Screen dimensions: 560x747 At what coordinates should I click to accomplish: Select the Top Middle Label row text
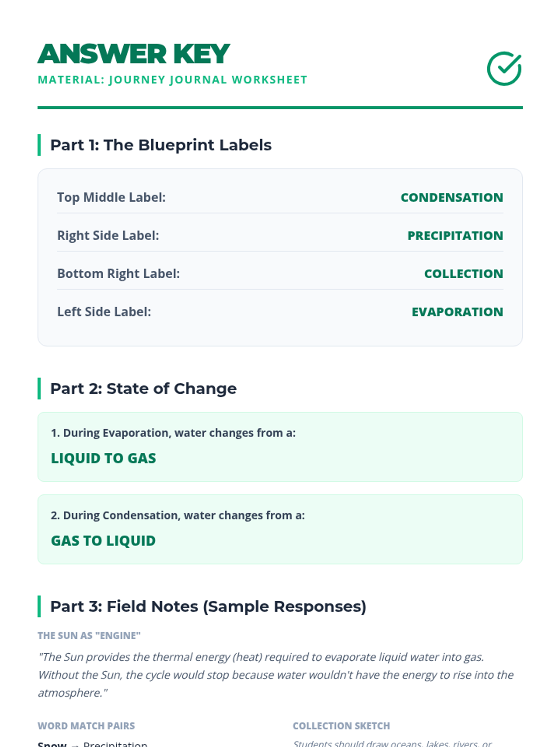[111, 197]
